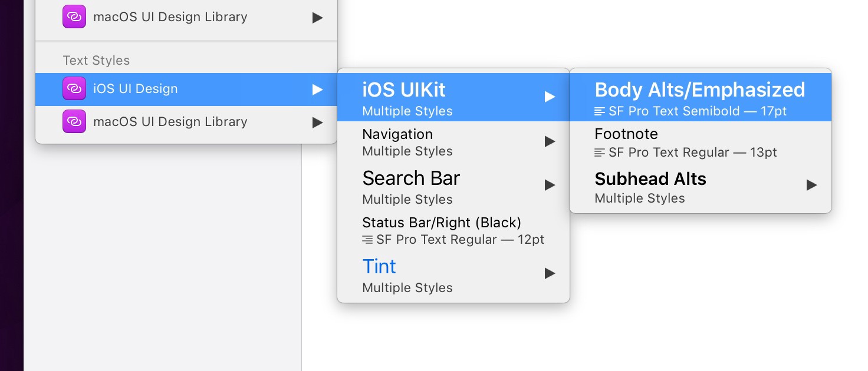The image size is (868, 371).
Task: Click alignment icon beside Footnote's SF Pro Text Regular 13pt
Action: pyautogui.click(x=600, y=153)
